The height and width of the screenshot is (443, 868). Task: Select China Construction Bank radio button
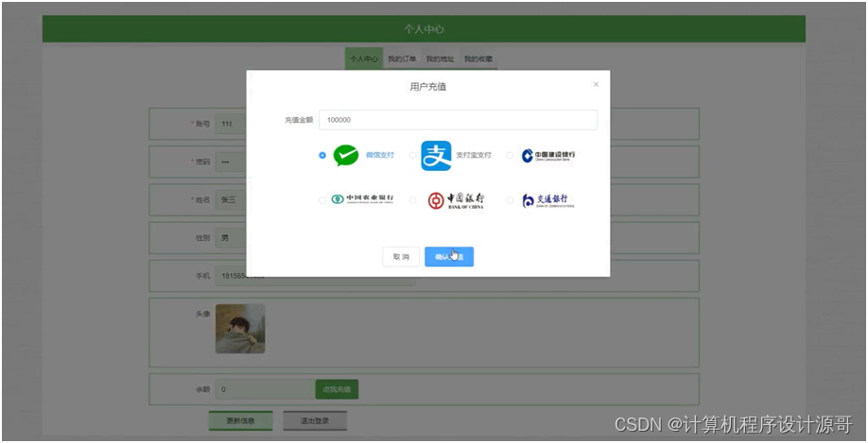click(x=510, y=156)
